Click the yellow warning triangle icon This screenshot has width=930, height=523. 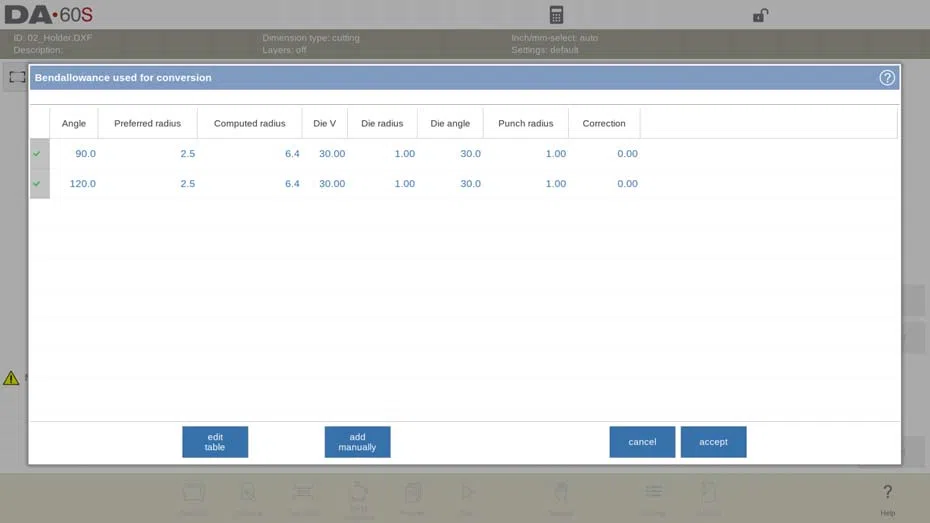click(x=11, y=378)
